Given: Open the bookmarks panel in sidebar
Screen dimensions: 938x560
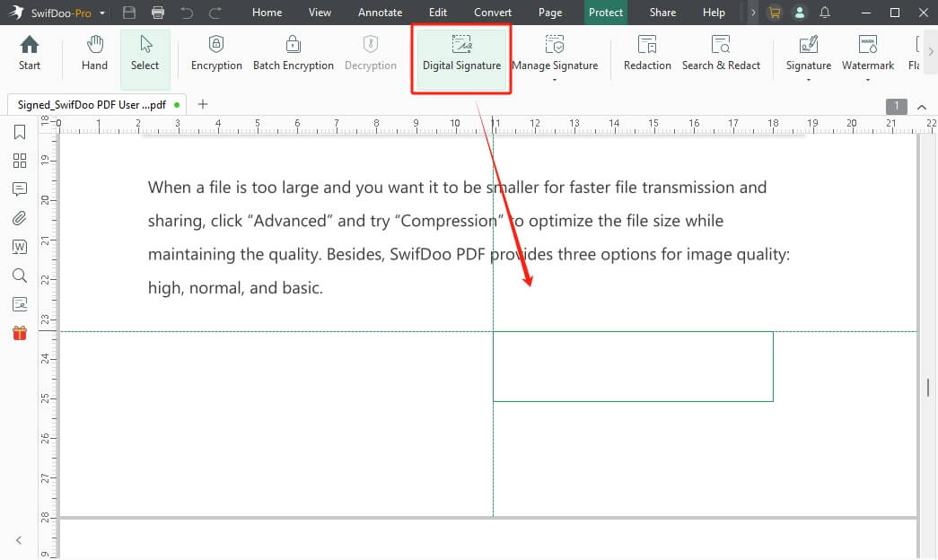Looking at the screenshot, I should pos(20,133).
